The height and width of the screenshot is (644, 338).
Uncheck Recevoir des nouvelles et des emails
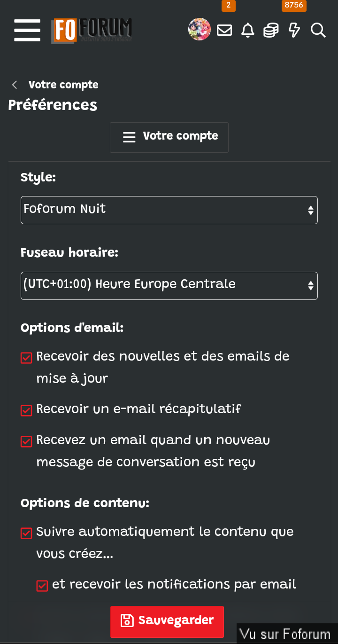(x=26, y=358)
